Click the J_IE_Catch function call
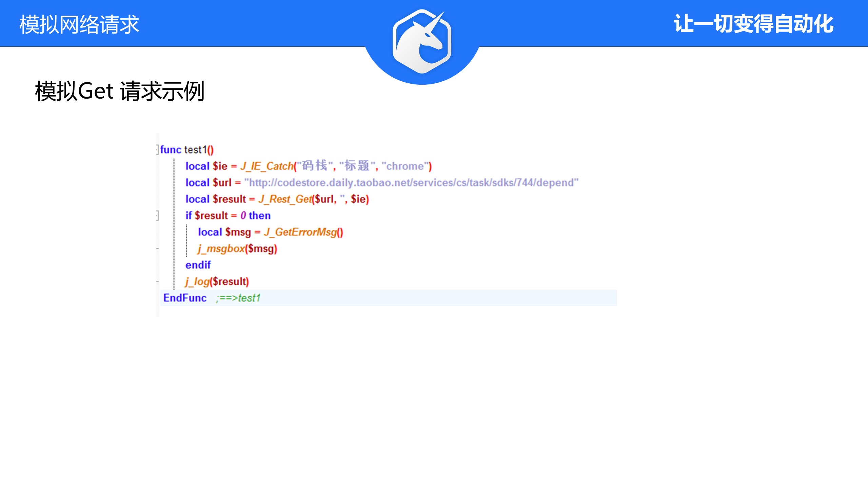Image resolution: width=868 pixels, height=488 pixels. tap(267, 166)
